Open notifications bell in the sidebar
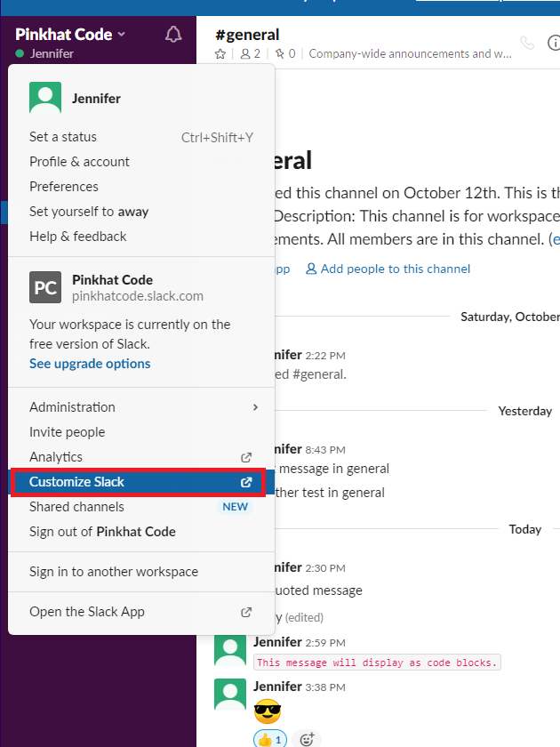The height and width of the screenshot is (747, 560). point(173,35)
